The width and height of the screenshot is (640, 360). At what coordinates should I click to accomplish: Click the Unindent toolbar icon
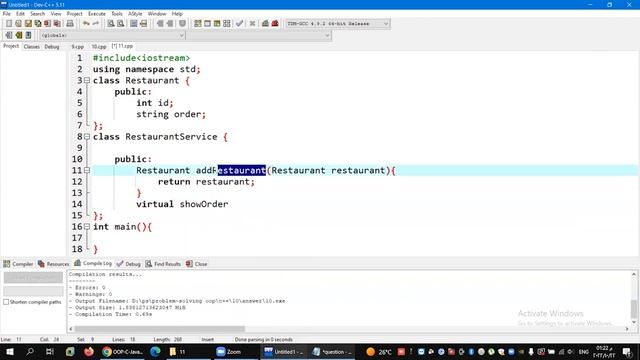pos(170,24)
